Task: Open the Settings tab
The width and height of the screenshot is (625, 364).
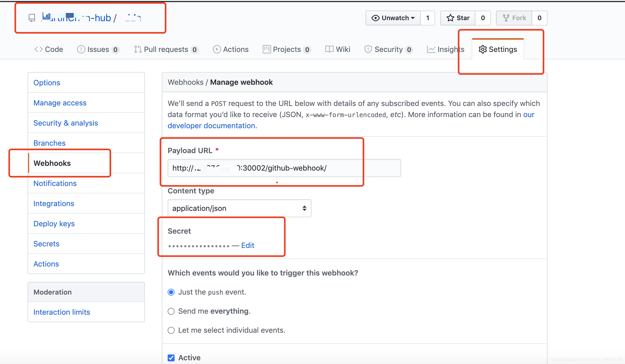Action: (x=498, y=49)
